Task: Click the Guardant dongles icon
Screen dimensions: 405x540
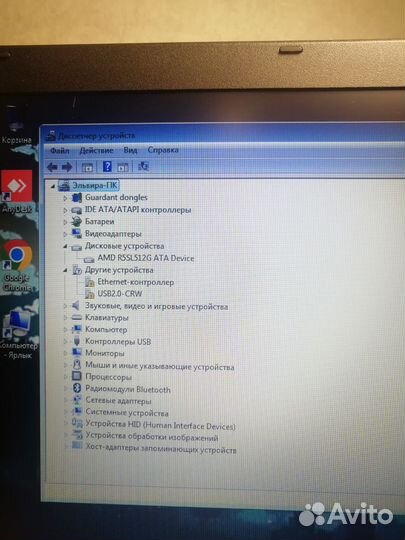Action: [76, 198]
